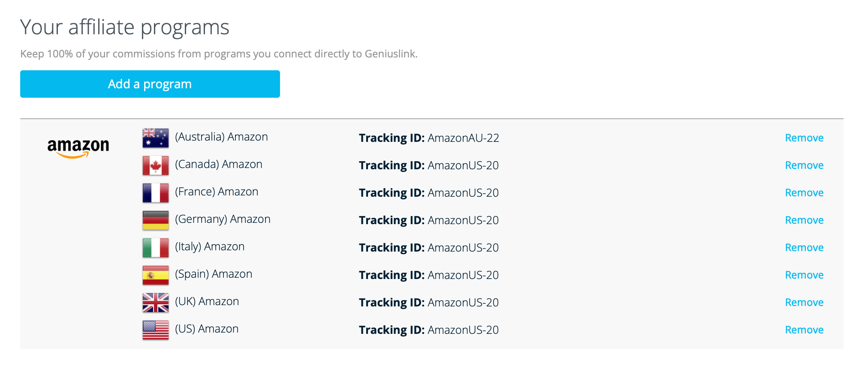Click the Amazon logo
The height and width of the screenshot is (372, 868).
click(x=78, y=146)
